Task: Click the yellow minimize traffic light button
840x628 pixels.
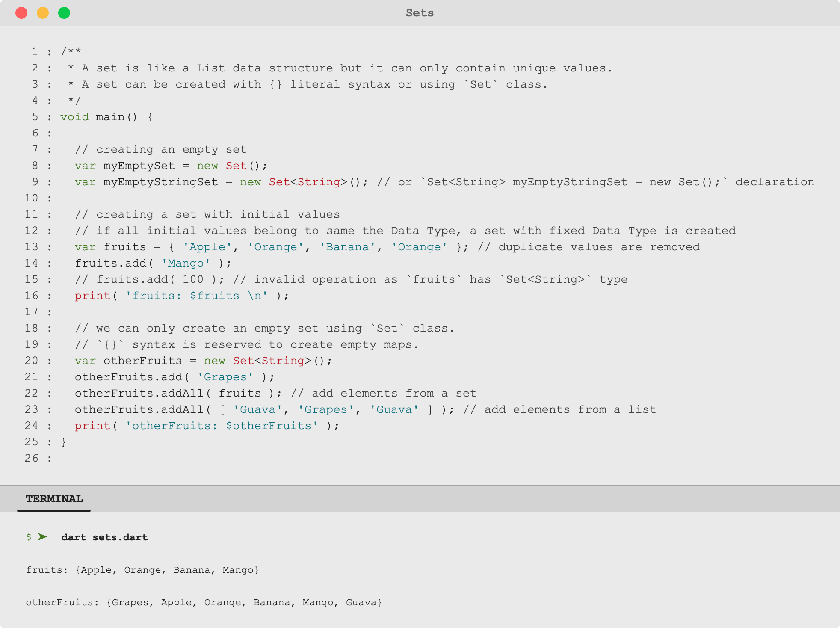Action: pyautogui.click(x=43, y=13)
